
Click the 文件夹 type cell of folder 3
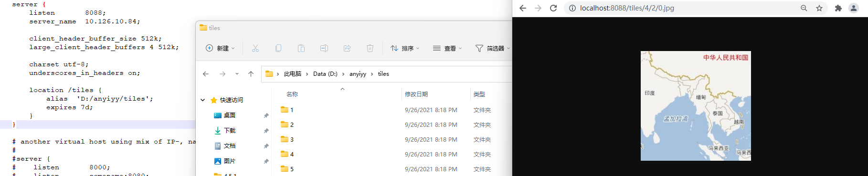(482, 140)
